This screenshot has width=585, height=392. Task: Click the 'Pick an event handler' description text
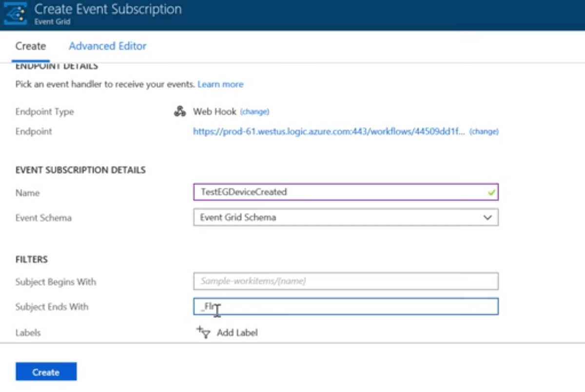[x=105, y=84]
